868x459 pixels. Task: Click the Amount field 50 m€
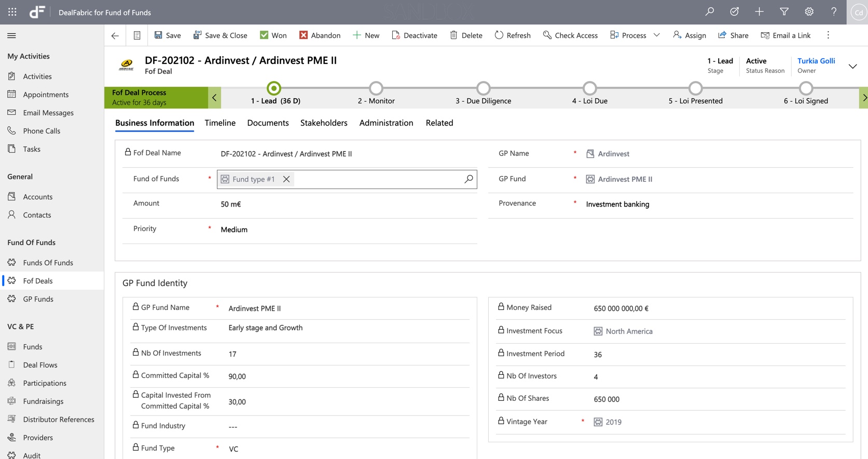tap(347, 204)
